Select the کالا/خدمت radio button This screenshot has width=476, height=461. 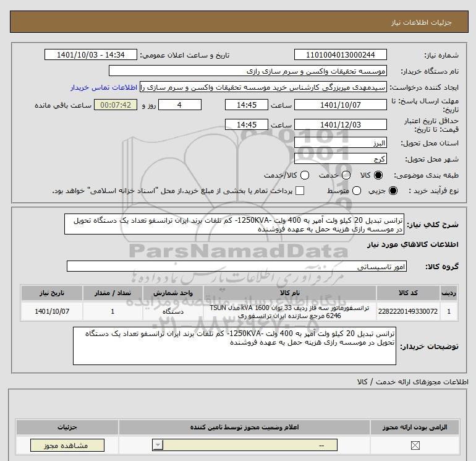305,175
